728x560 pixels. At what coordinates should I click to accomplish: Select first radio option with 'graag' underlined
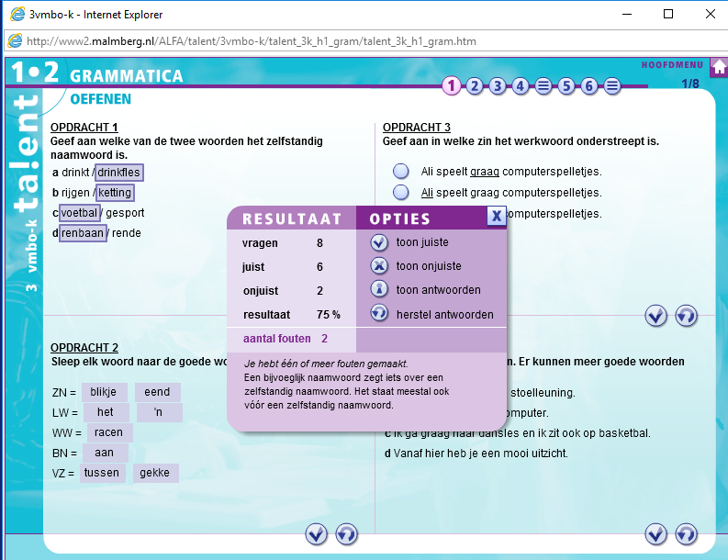[x=401, y=172]
